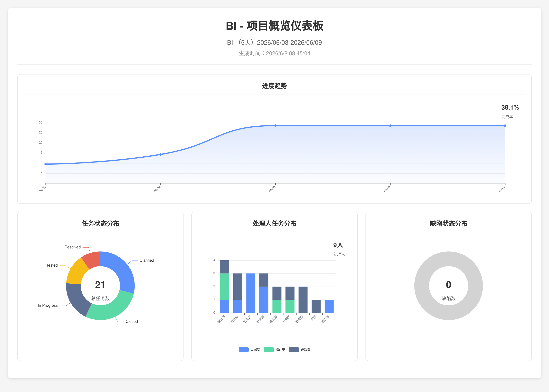The height and width of the screenshot is (392, 549).
Task: Click the dark top segment of 侯智钊's bar
Action: (x=225, y=267)
